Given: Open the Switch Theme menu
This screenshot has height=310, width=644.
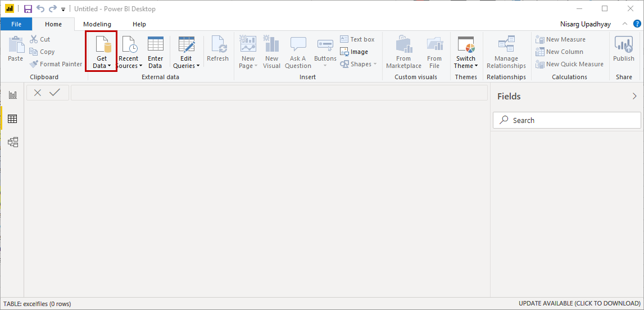Looking at the screenshot, I should (466, 52).
